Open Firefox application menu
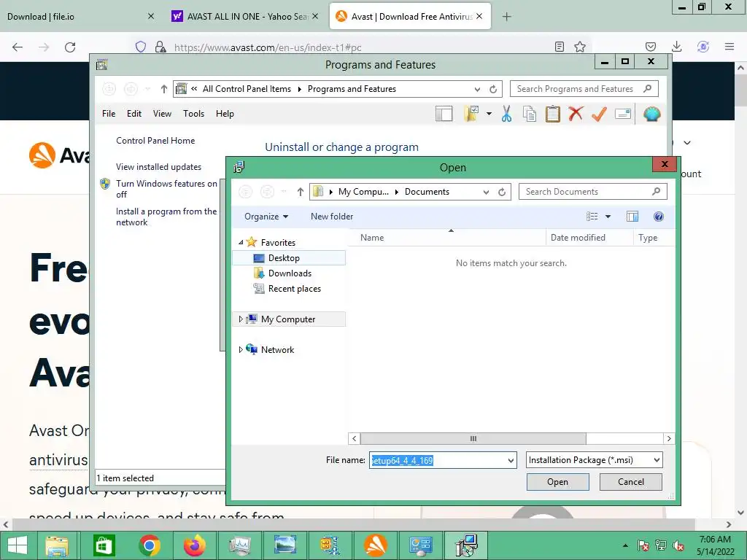The image size is (747, 560). pos(729,47)
